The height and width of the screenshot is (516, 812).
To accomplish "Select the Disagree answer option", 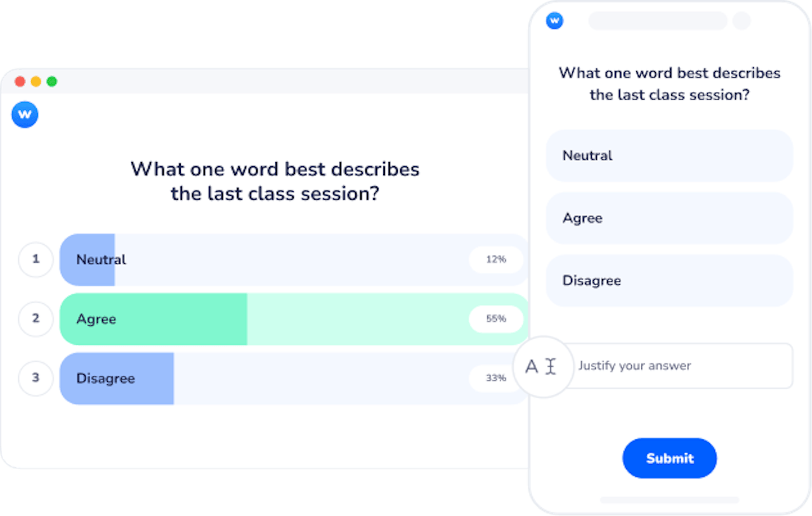I will pos(669,280).
